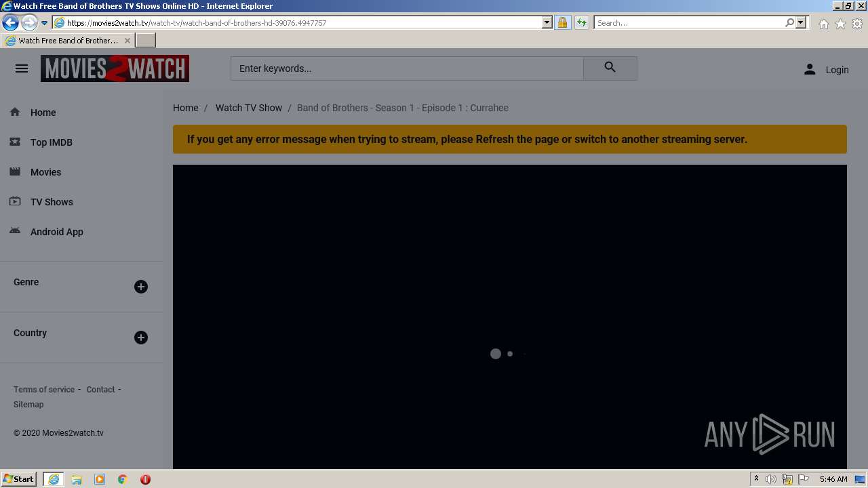Go back with browser Back button
The image size is (868, 488).
pyautogui.click(x=10, y=22)
